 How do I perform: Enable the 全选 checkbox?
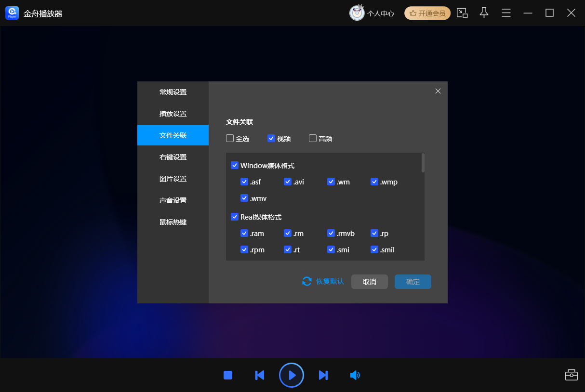[230, 139]
